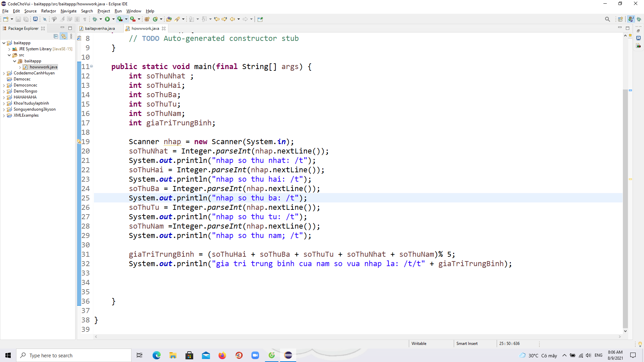Viewport: 644px width, 362px height.
Task: Open the Coverage dropdown arrow
Action: 126,19
